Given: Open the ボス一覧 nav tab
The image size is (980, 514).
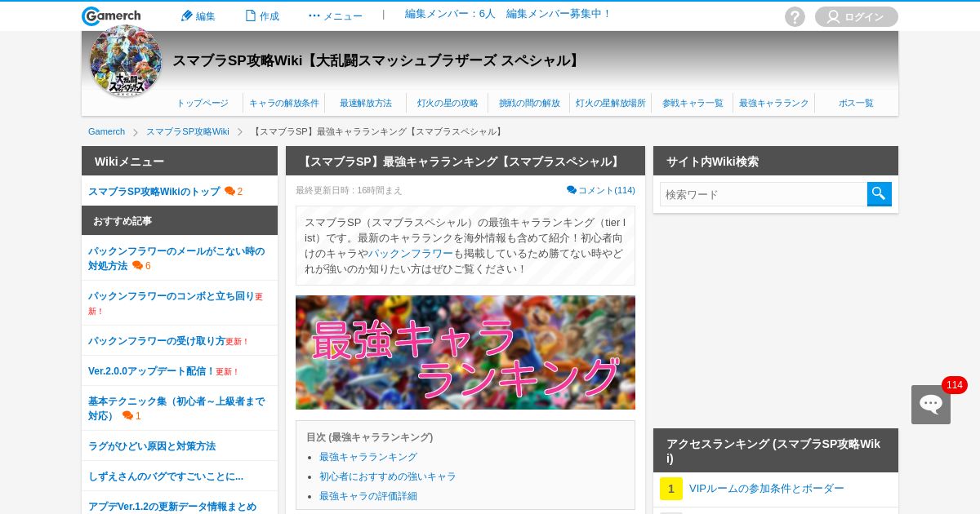Looking at the screenshot, I should pos(856,103).
